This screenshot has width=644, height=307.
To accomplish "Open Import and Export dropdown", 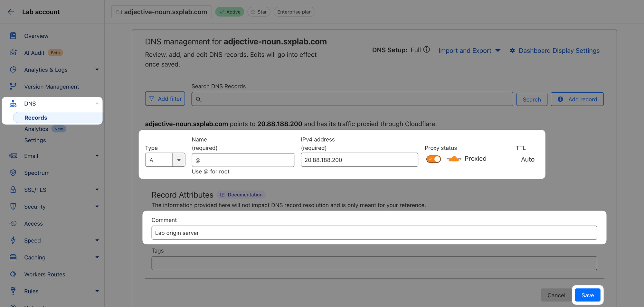I will click(469, 51).
